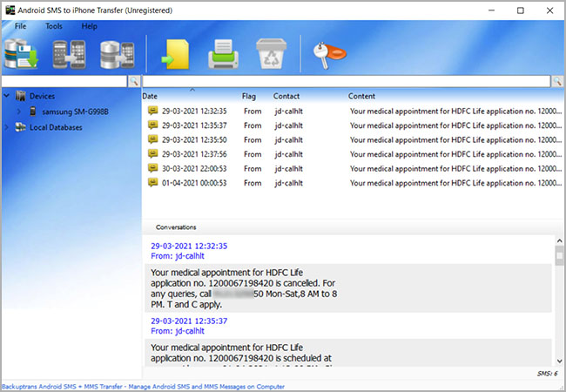Click the phone-to-phone transfer toolbar icon
Viewport: 566px width, 392px height.
69,54
